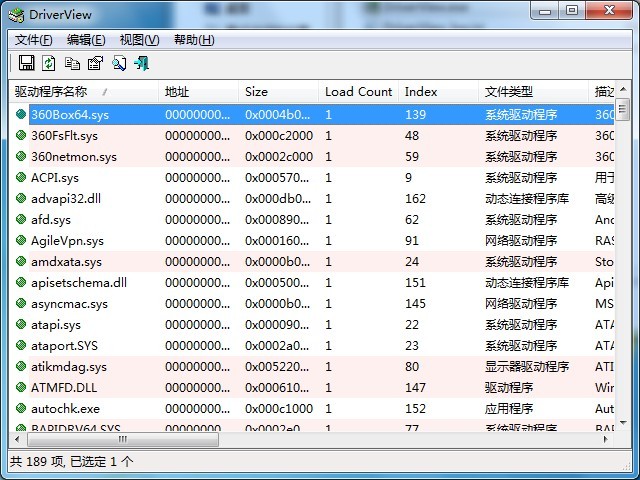Select the atikmdag.sys driver row

point(68,367)
